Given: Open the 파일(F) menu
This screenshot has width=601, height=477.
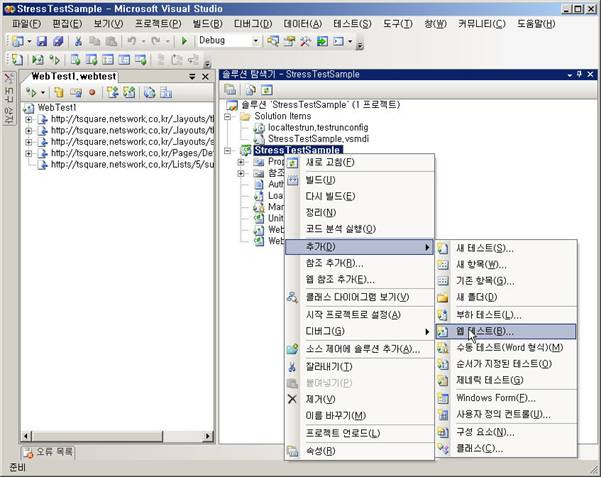Looking at the screenshot, I should [x=26, y=24].
